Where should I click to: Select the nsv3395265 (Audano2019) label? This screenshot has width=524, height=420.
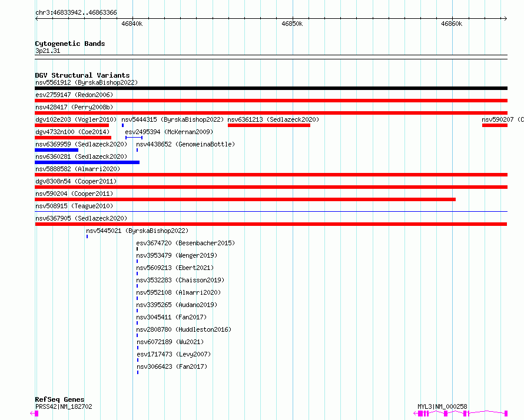click(177, 305)
